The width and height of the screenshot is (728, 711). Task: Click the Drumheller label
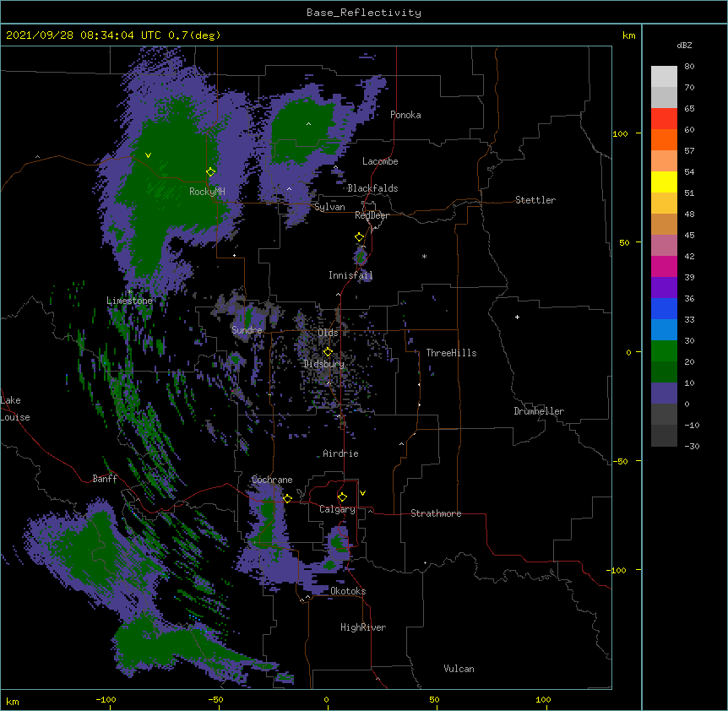tap(539, 411)
